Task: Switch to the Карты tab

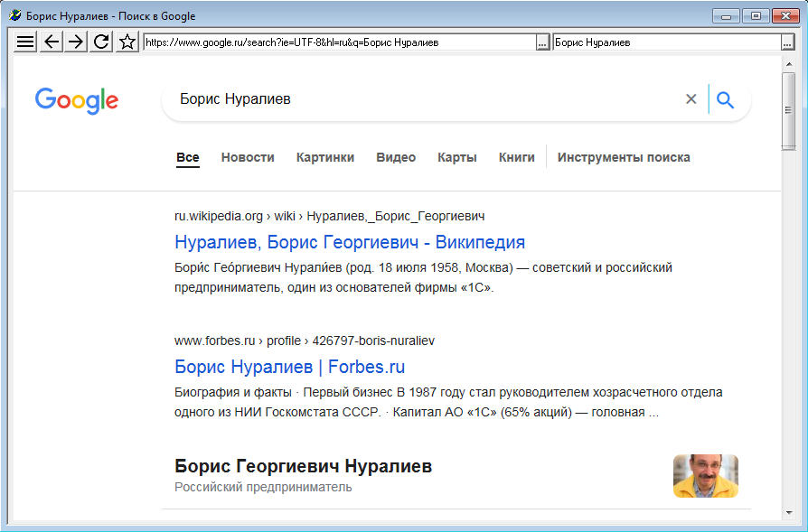Action: pos(457,157)
